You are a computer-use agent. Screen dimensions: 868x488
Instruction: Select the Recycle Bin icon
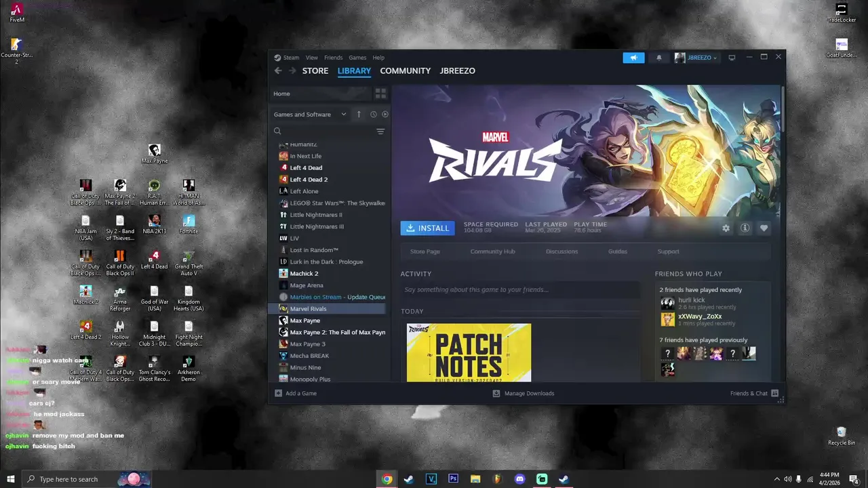(842, 436)
